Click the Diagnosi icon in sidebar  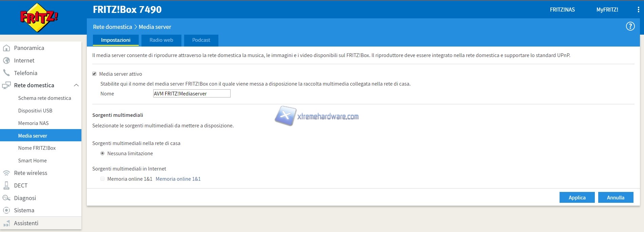pos(6,198)
